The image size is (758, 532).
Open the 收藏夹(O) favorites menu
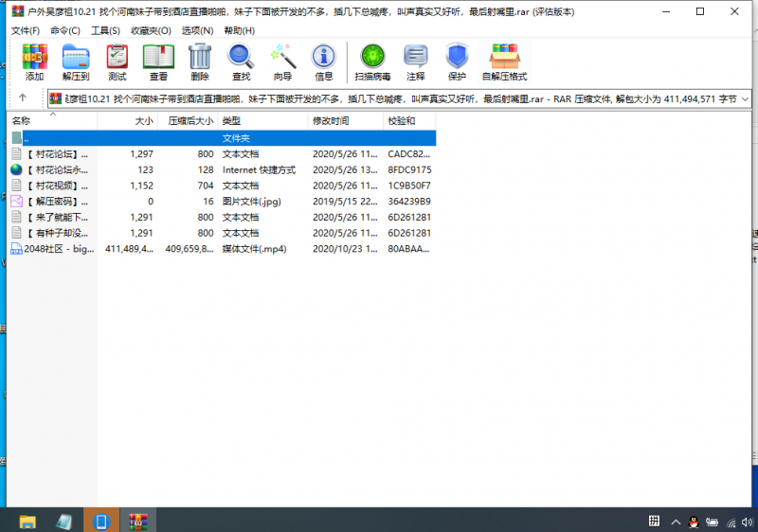[x=151, y=30]
